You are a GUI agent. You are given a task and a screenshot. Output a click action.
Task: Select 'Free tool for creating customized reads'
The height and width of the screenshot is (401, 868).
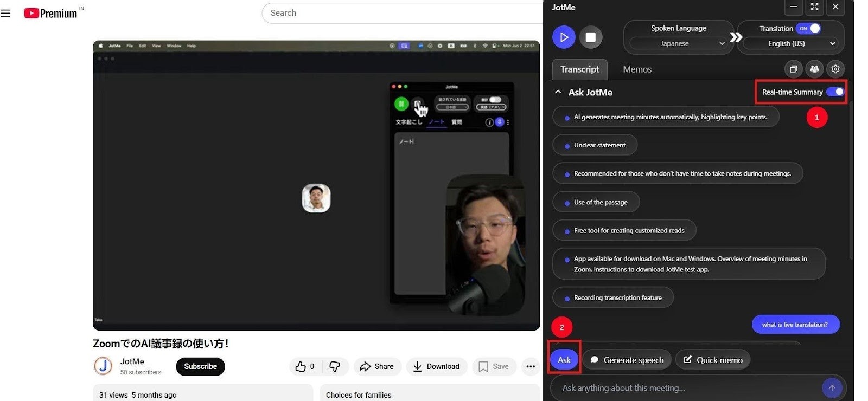624,230
